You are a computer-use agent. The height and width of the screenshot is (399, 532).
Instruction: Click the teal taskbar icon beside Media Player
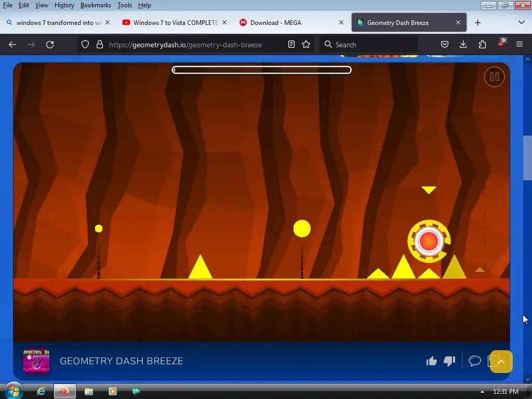pos(136,392)
